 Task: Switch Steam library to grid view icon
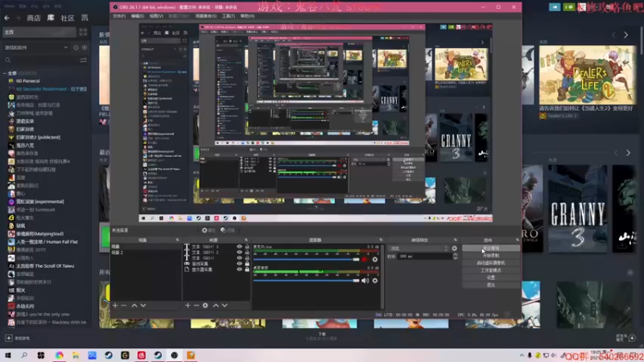83,32
